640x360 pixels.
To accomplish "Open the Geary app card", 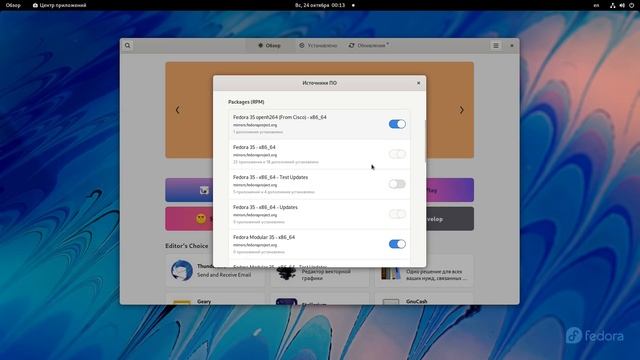I will pos(216,299).
